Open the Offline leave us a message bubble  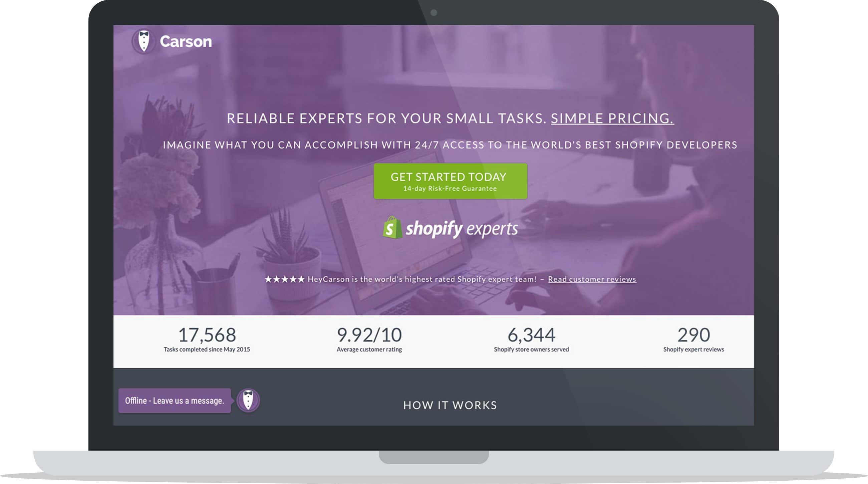point(175,401)
